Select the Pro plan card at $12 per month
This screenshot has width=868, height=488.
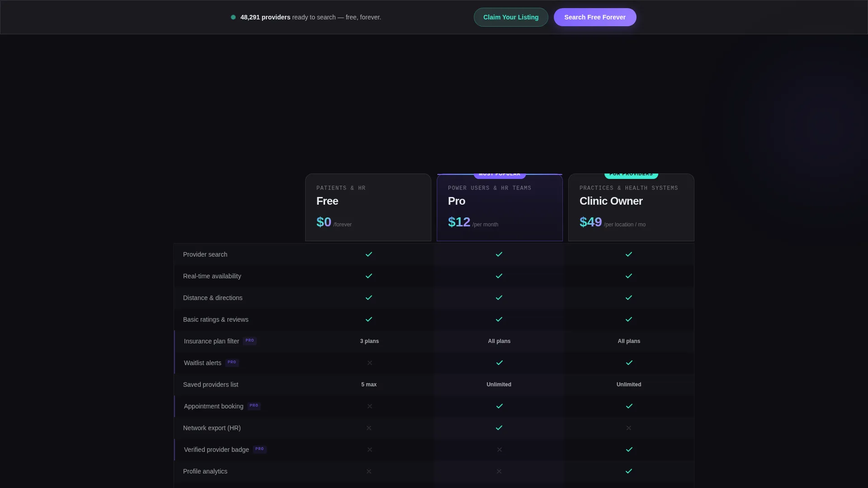[x=500, y=207]
